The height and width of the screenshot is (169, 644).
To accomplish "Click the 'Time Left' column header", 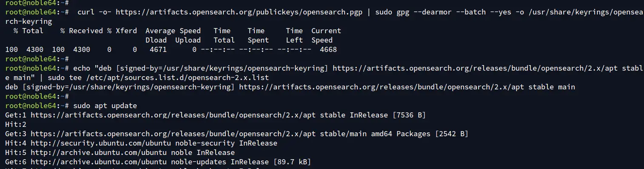I will pos(294,35).
